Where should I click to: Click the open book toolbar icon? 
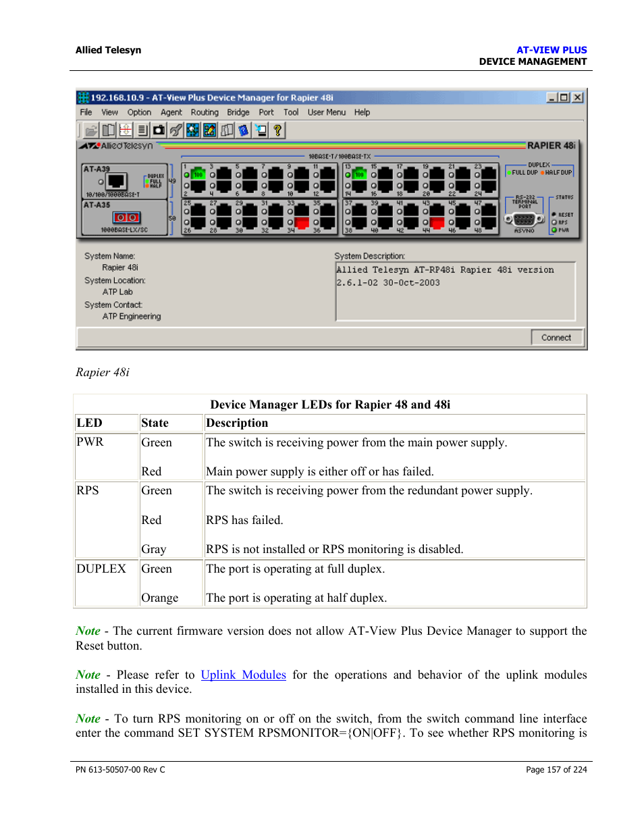click(108, 130)
